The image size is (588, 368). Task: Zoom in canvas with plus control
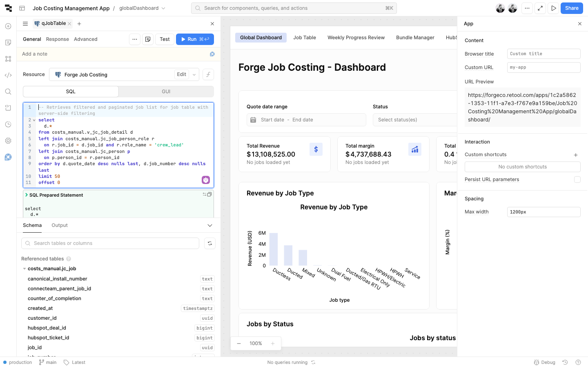pyautogui.click(x=273, y=343)
